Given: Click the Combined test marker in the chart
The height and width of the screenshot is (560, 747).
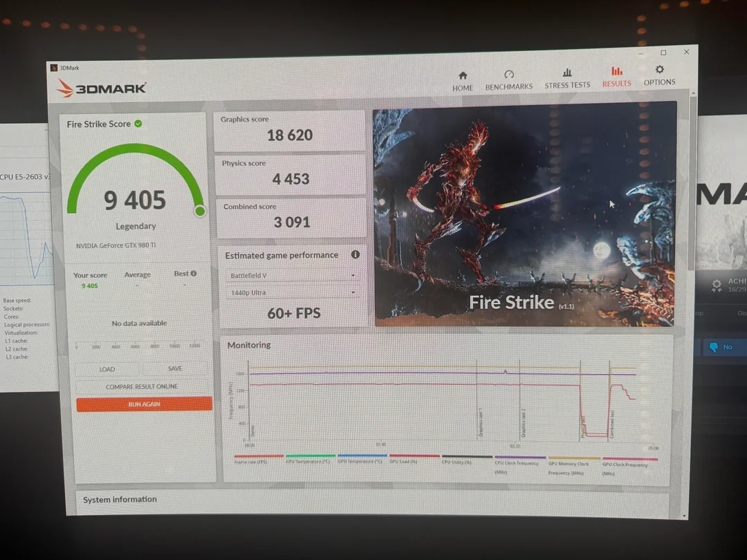Looking at the screenshot, I should (612, 424).
